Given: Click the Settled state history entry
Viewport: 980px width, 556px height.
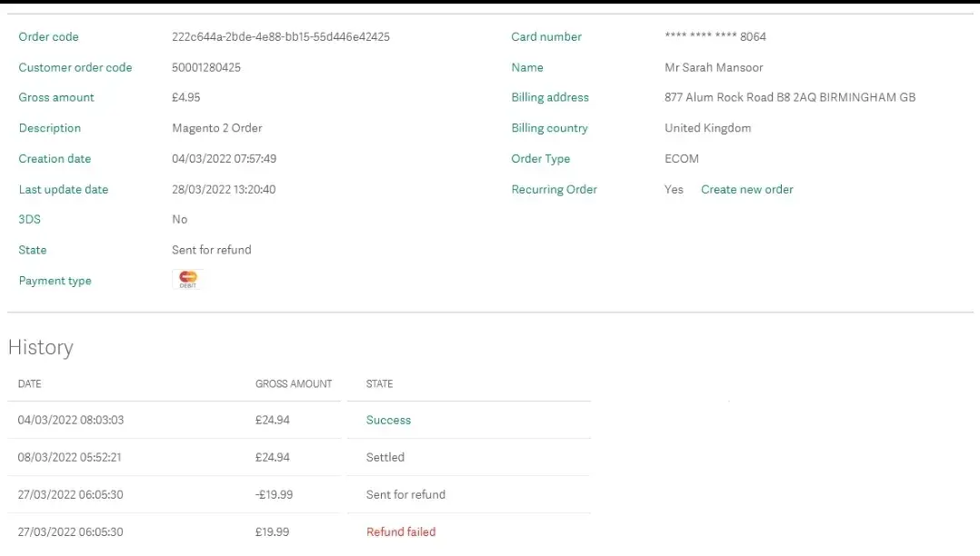Looking at the screenshot, I should point(385,457).
